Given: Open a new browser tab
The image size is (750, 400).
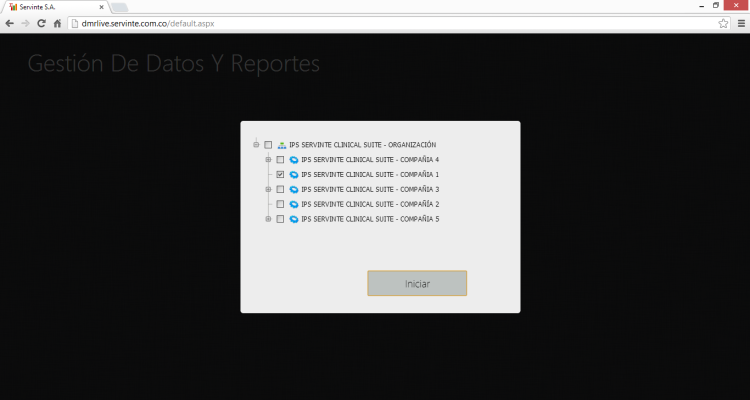Looking at the screenshot, I should 120,7.
